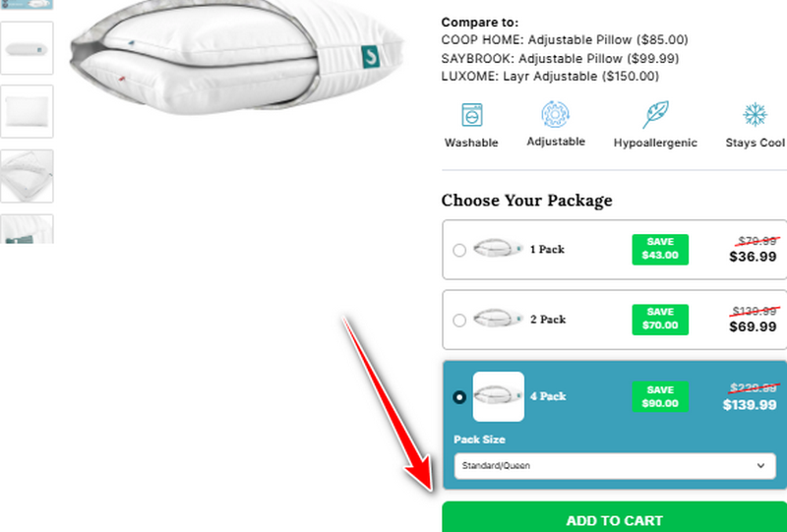
Task: View the side-profile pillow thumbnail
Action: click(x=27, y=48)
